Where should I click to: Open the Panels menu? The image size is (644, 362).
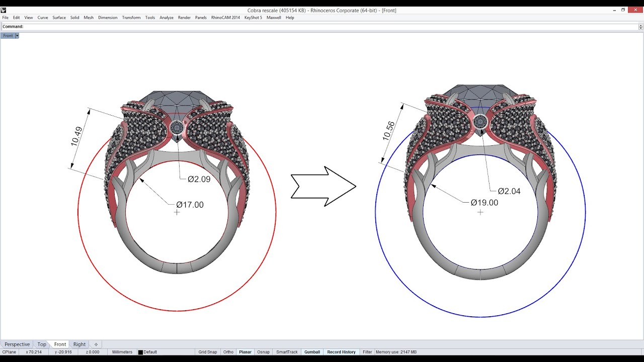[x=201, y=18]
